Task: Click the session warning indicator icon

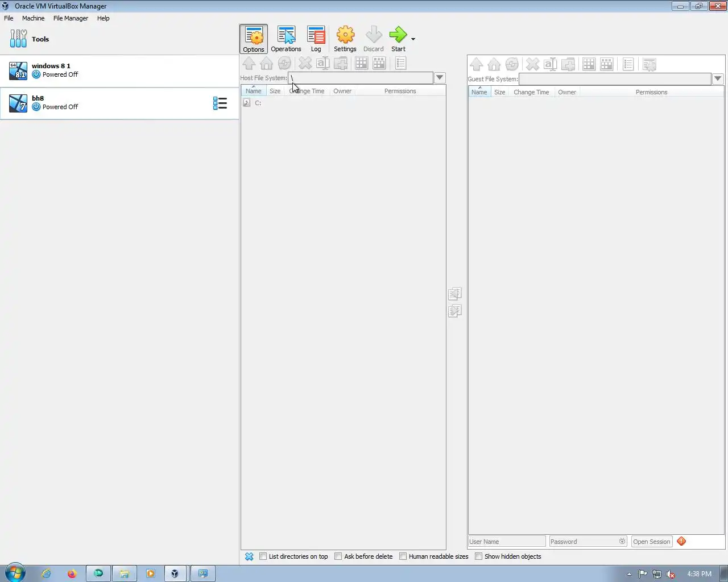Action: (x=681, y=541)
